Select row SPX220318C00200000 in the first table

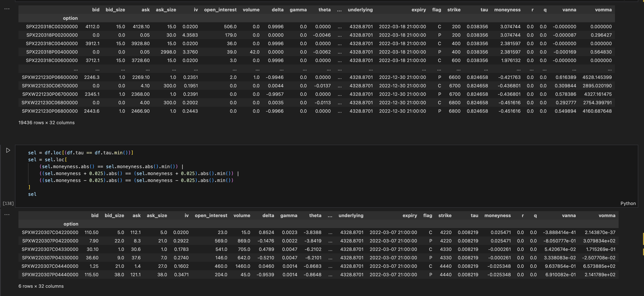point(52,26)
